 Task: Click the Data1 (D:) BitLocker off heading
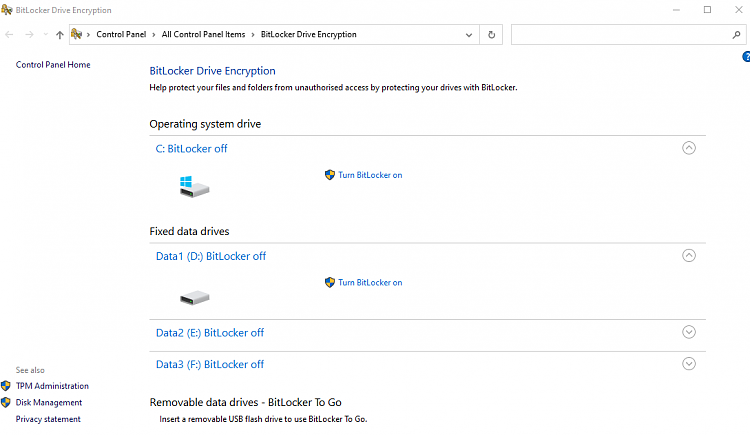click(211, 256)
